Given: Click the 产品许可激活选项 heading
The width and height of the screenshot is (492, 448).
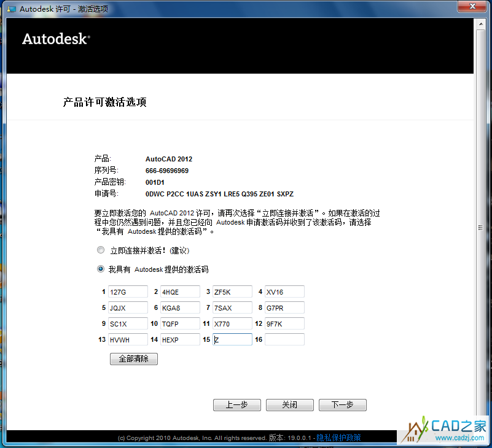Looking at the screenshot, I should [x=105, y=102].
